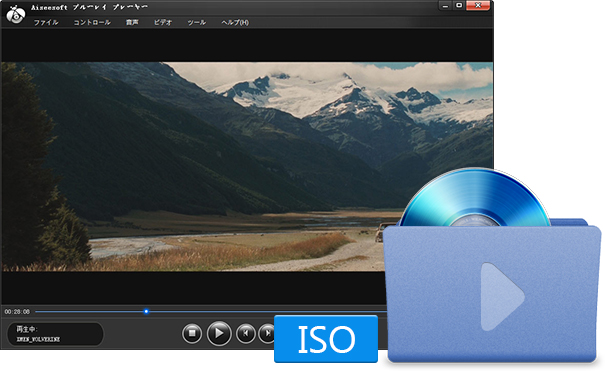The height and width of the screenshot is (371, 605).
Task: Open the コントロール menu
Action: point(92,22)
